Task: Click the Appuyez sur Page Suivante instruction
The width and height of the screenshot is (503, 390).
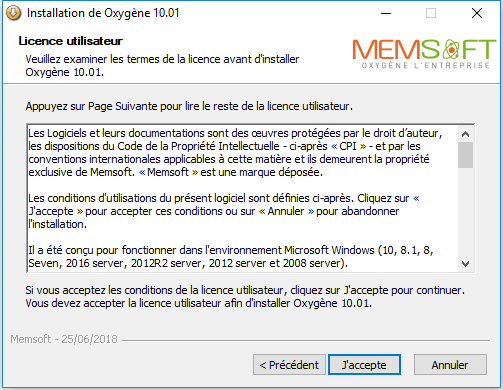Action: click(189, 106)
